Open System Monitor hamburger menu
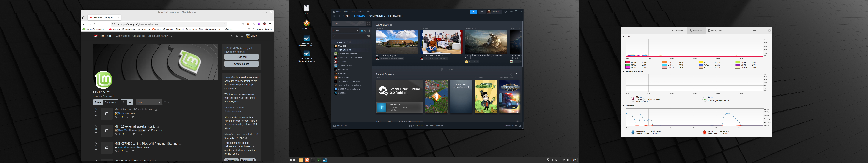The width and height of the screenshot is (868, 163). click(x=754, y=30)
